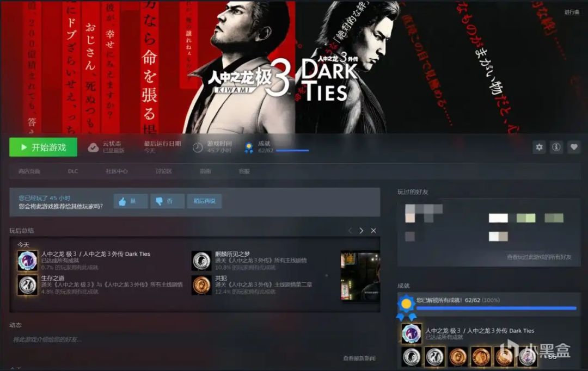Click the 共犯 achievement title
The image size is (588, 371).
click(221, 278)
